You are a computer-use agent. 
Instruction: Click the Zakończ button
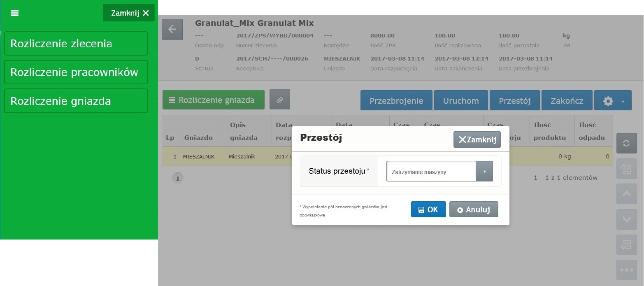(567, 100)
